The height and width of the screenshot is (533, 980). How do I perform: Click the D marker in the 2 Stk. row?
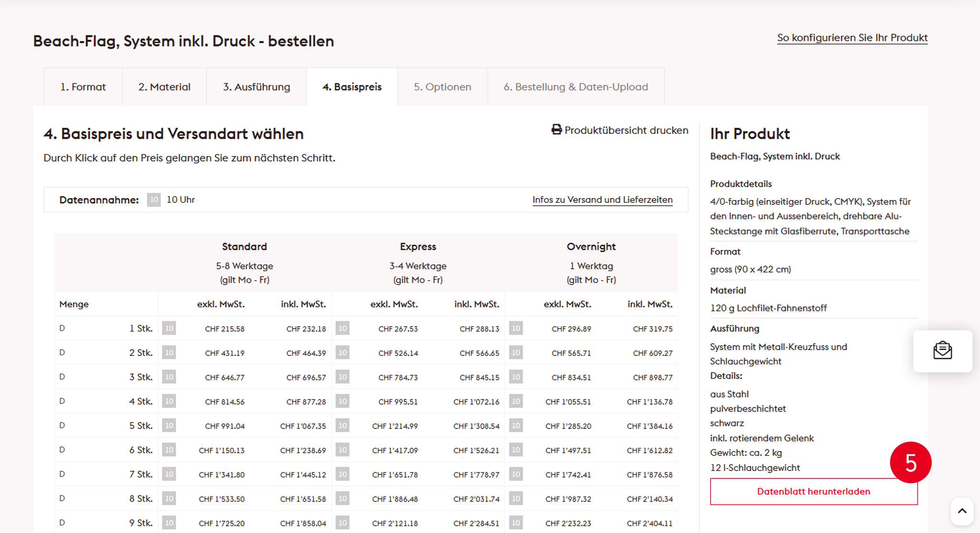[x=62, y=353]
